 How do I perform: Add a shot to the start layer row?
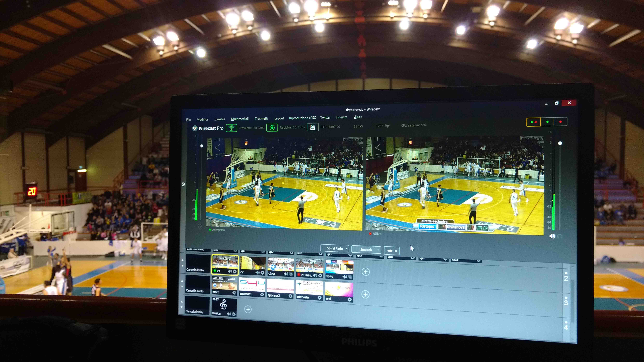[x=365, y=294]
